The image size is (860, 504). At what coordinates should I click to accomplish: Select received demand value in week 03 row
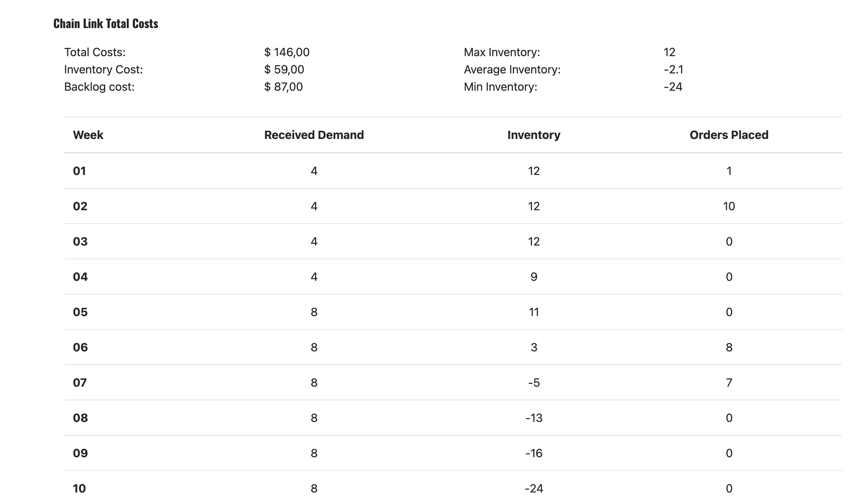(x=314, y=242)
